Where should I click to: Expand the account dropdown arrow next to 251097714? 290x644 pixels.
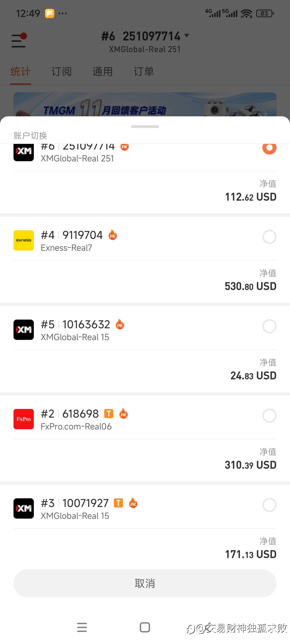pyautogui.click(x=187, y=36)
